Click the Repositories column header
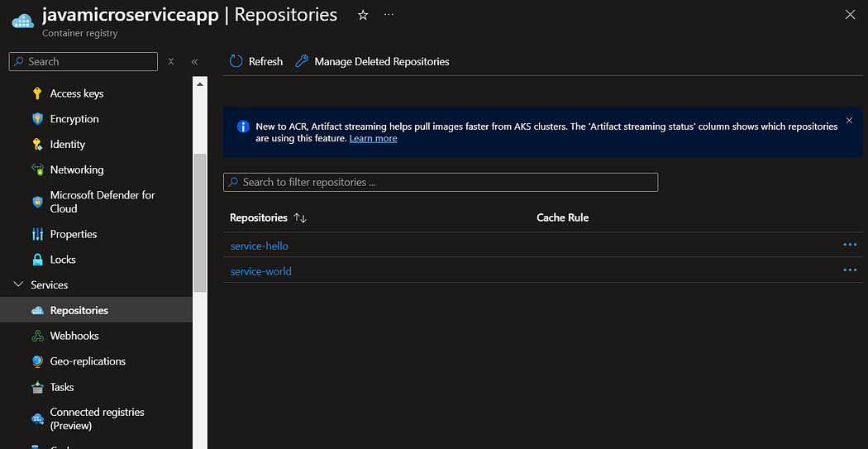 tap(259, 217)
